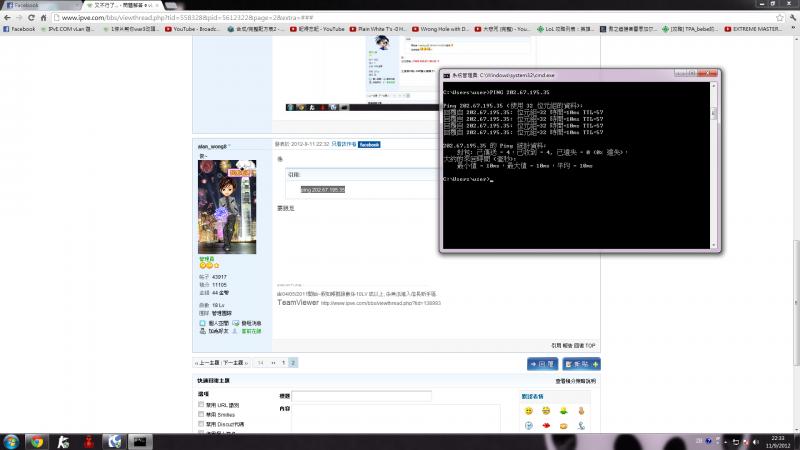Click taskbar clock showing 22:33
Image resolution: width=800 pixels, height=450 pixels.
tap(778, 442)
